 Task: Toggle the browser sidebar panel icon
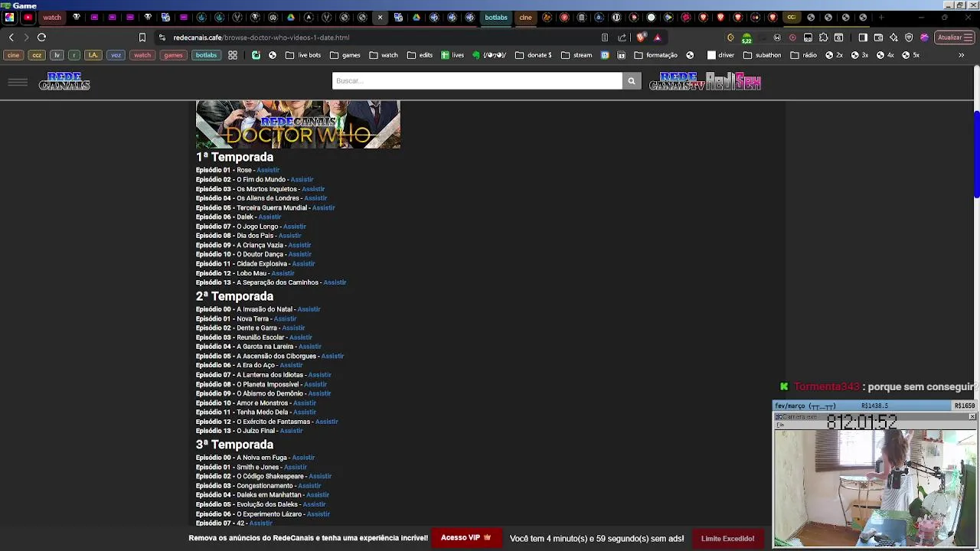click(x=863, y=37)
